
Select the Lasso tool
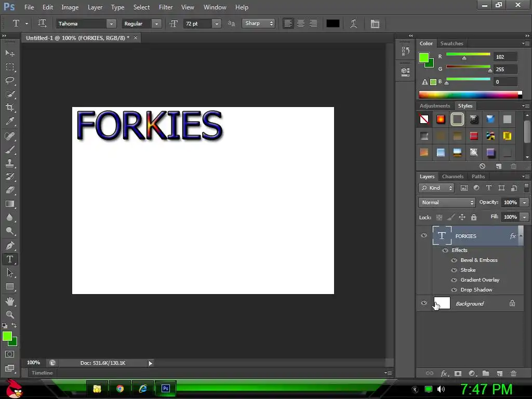coord(10,81)
